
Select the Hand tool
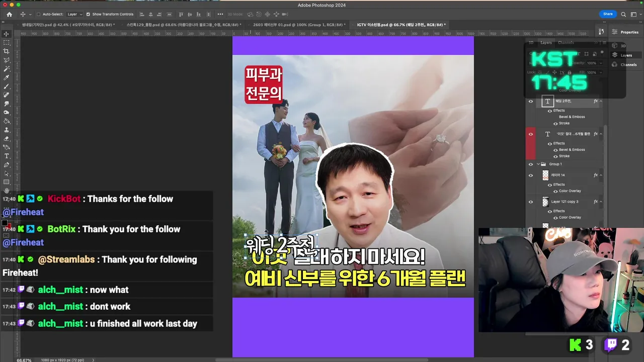pos(7,191)
